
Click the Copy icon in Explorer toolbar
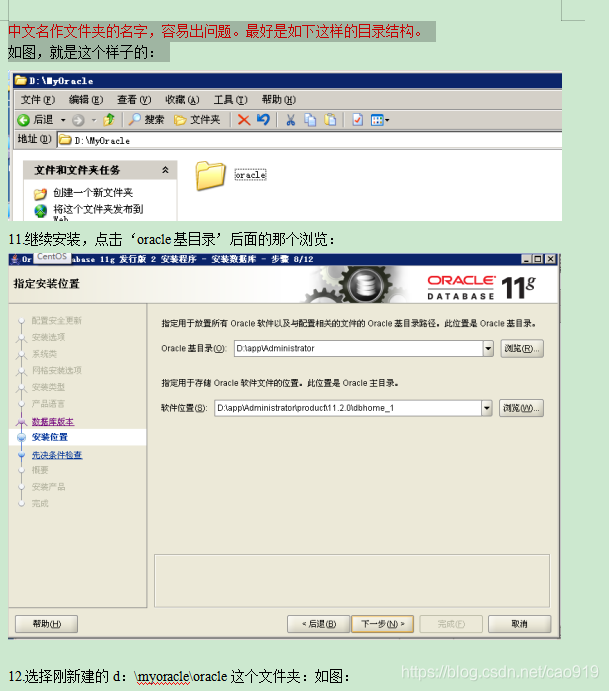point(310,120)
